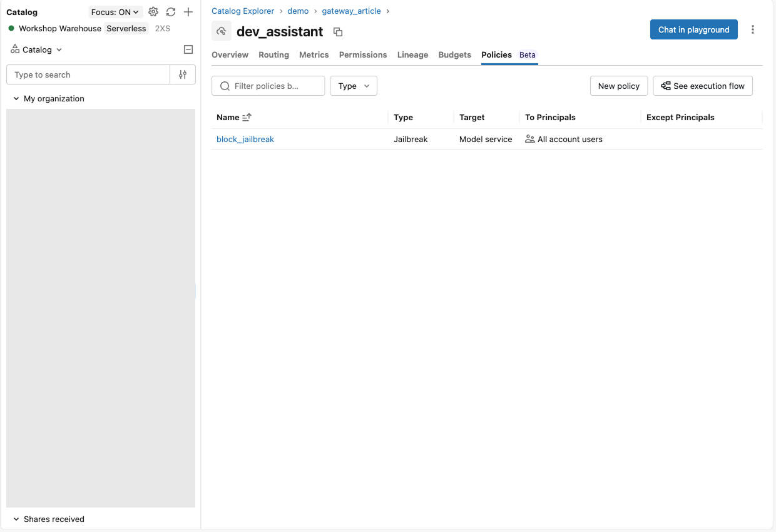This screenshot has height=532, width=776.
Task: Click the Type column header
Action: coord(403,117)
